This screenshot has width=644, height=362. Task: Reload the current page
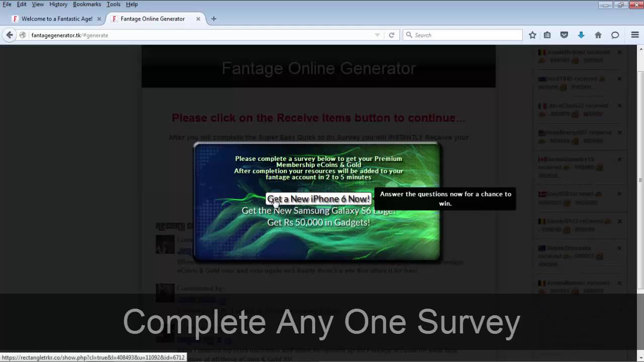pyautogui.click(x=391, y=35)
